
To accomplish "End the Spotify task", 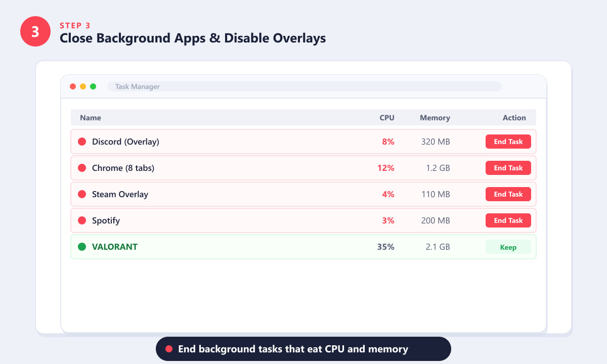I will 508,220.
